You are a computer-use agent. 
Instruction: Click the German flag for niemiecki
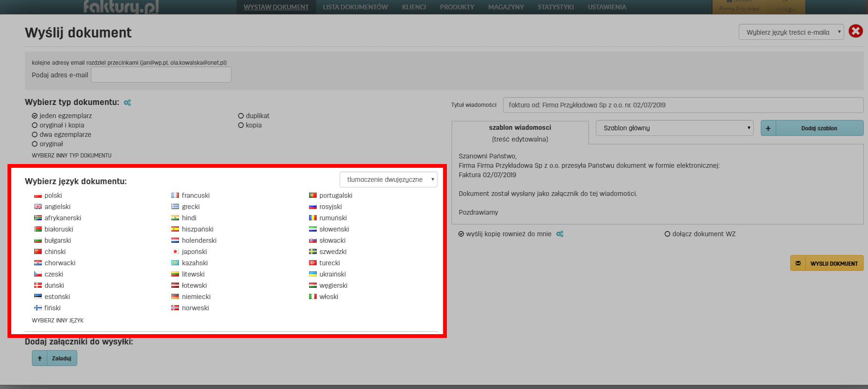click(175, 297)
